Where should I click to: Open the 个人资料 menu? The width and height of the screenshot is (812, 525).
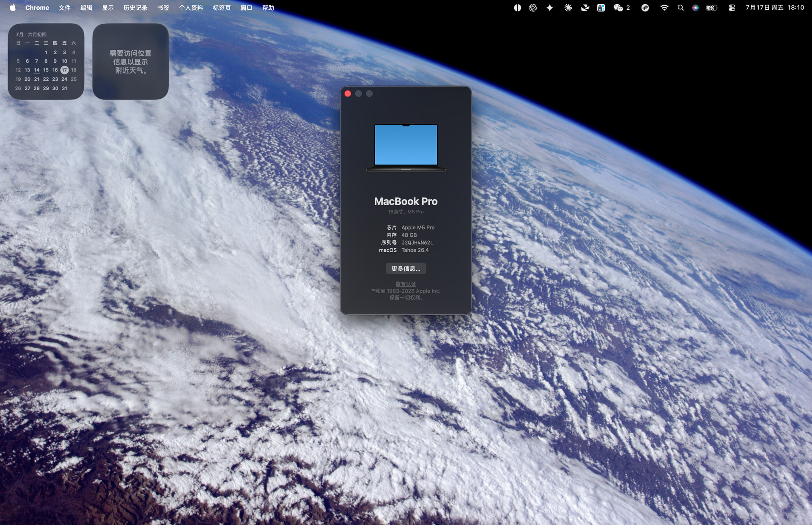click(x=191, y=8)
